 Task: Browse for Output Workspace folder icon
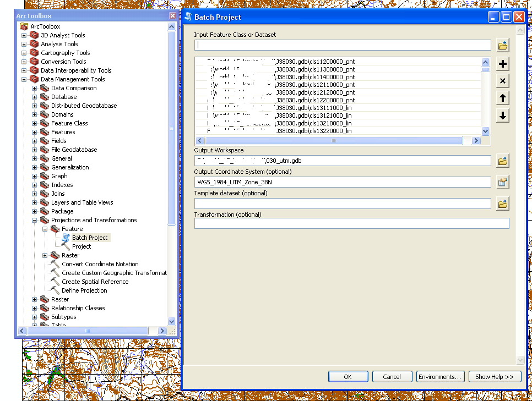[x=502, y=161]
